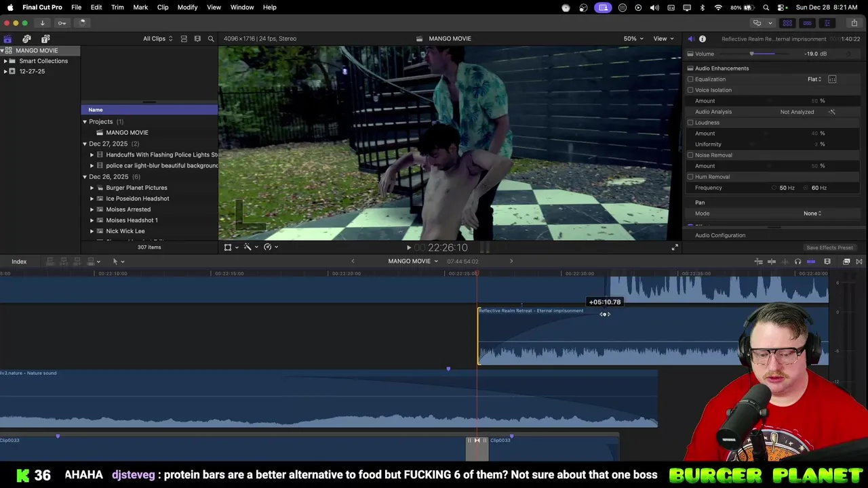The height and width of the screenshot is (488, 868).
Task: Click the timeline Index button
Action: click(19, 262)
